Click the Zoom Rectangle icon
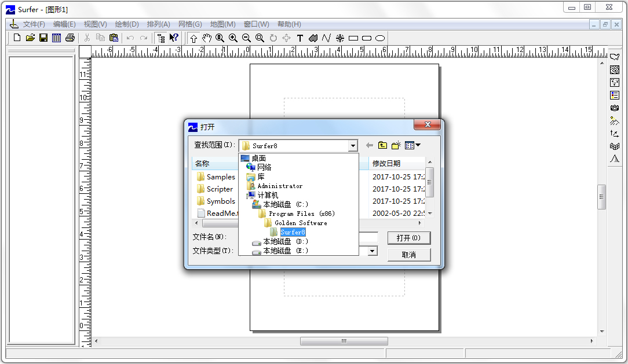Viewport: 628px width, 364px height. (x=260, y=38)
